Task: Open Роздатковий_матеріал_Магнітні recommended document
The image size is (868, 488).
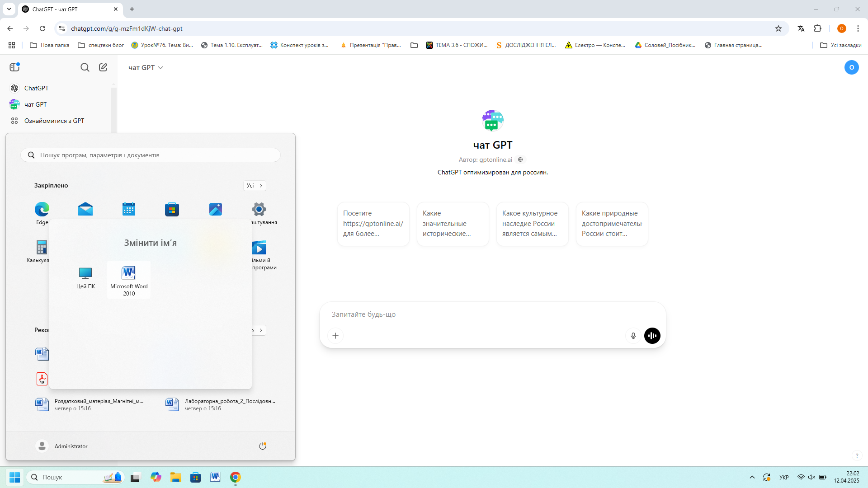Action: (90, 404)
